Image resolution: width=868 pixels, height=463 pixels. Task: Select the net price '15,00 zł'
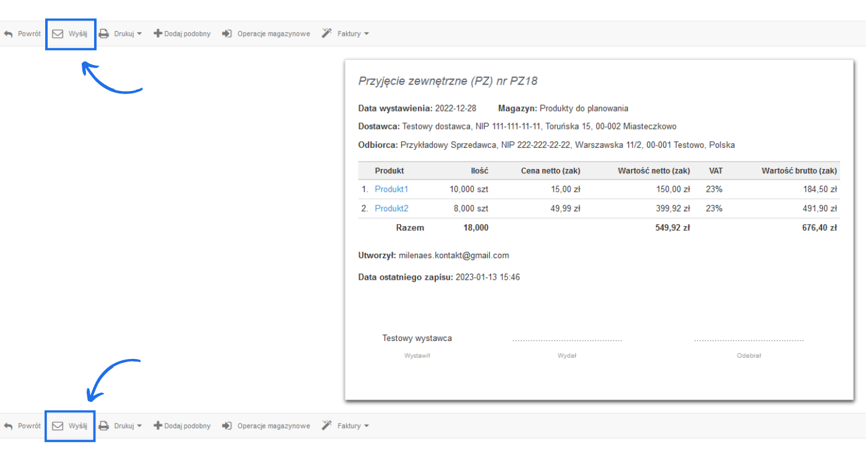pyautogui.click(x=565, y=189)
